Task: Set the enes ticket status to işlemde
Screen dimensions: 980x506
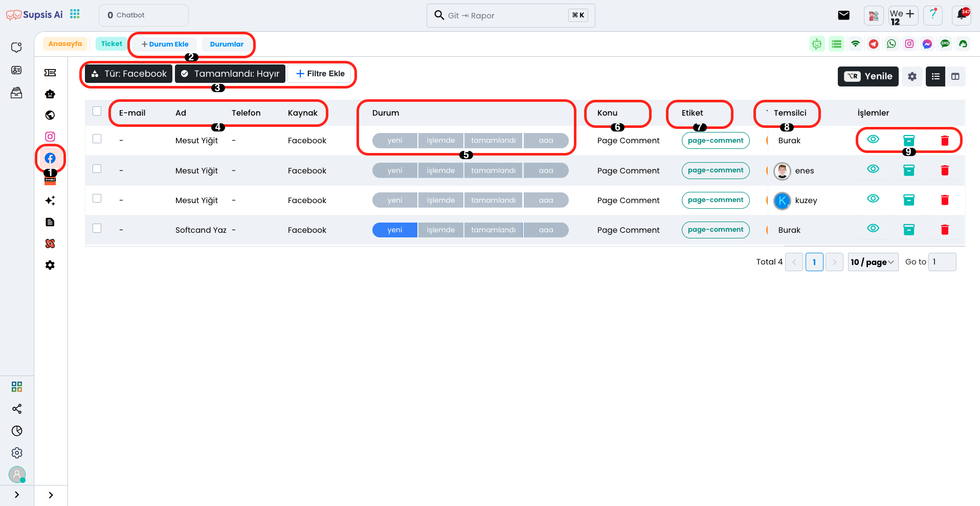Action: pos(441,170)
